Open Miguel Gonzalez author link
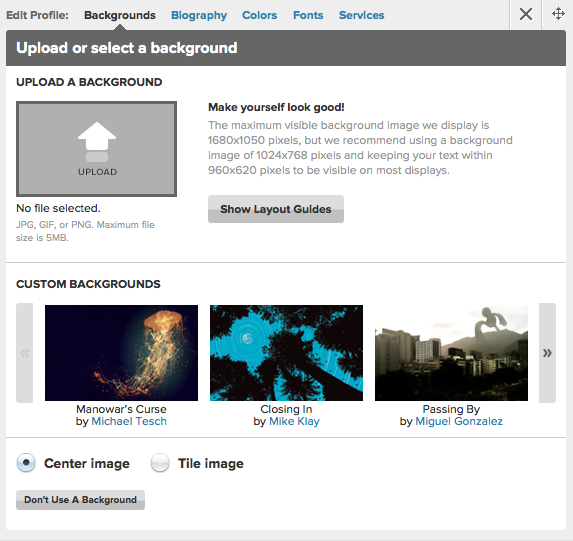Viewport: 573px width, 541px height. (x=459, y=421)
